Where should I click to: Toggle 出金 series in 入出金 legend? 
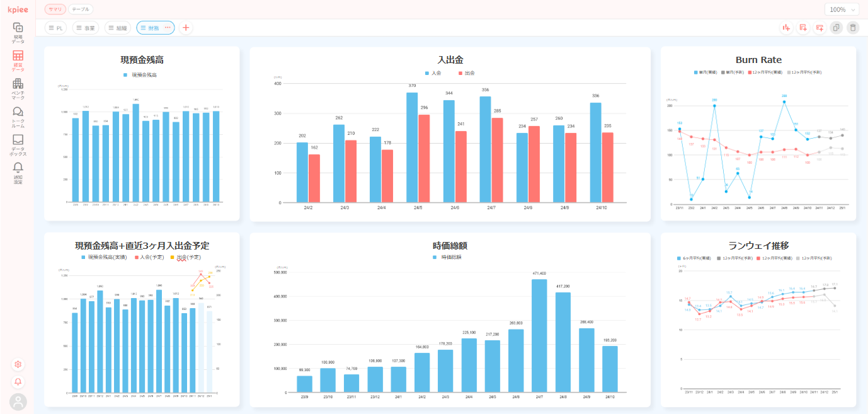(x=465, y=73)
